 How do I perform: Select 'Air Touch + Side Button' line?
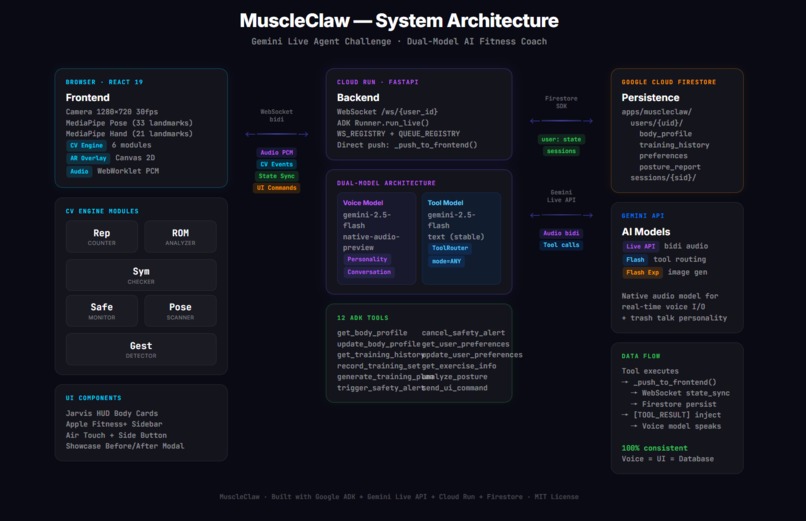click(x=116, y=435)
